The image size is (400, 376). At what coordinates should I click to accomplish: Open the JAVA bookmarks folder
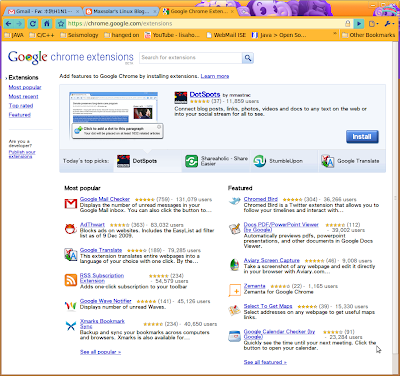(14, 35)
